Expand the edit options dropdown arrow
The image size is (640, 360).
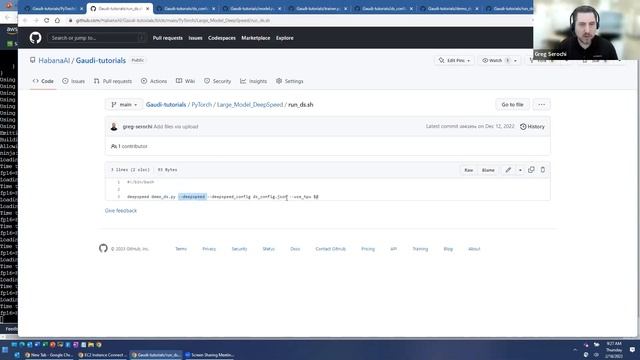pos(520,170)
